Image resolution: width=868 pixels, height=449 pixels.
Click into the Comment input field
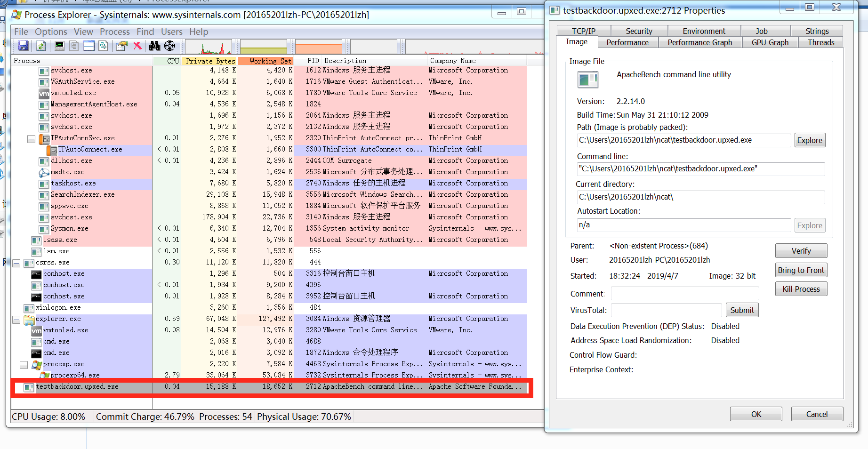point(685,294)
